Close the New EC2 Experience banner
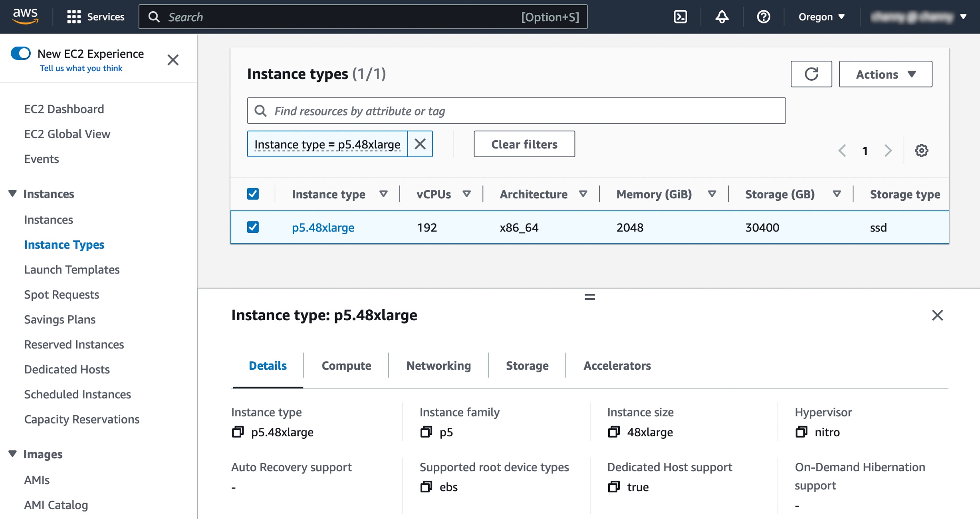The image size is (980, 519). (x=173, y=60)
